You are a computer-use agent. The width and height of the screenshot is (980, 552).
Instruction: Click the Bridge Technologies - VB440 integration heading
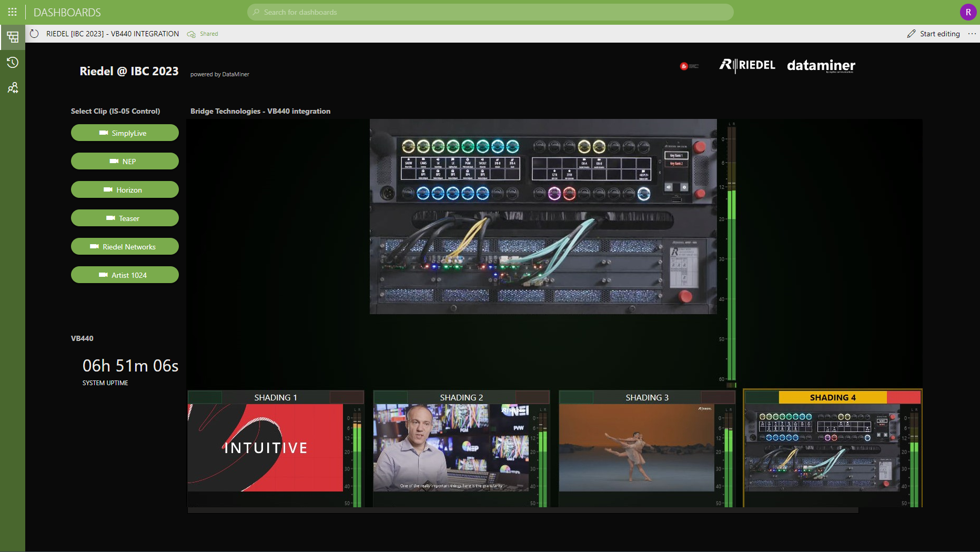tap(260, 111)
